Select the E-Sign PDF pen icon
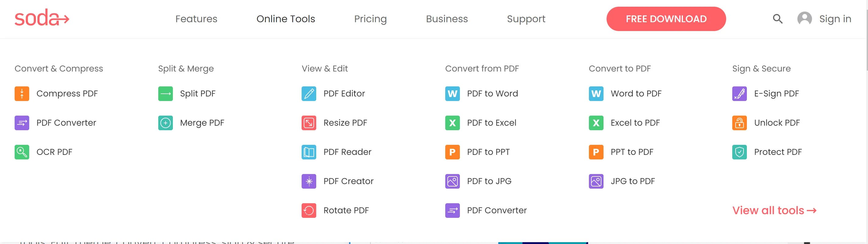This screenshot has width=868, height=244. point(739,94)
